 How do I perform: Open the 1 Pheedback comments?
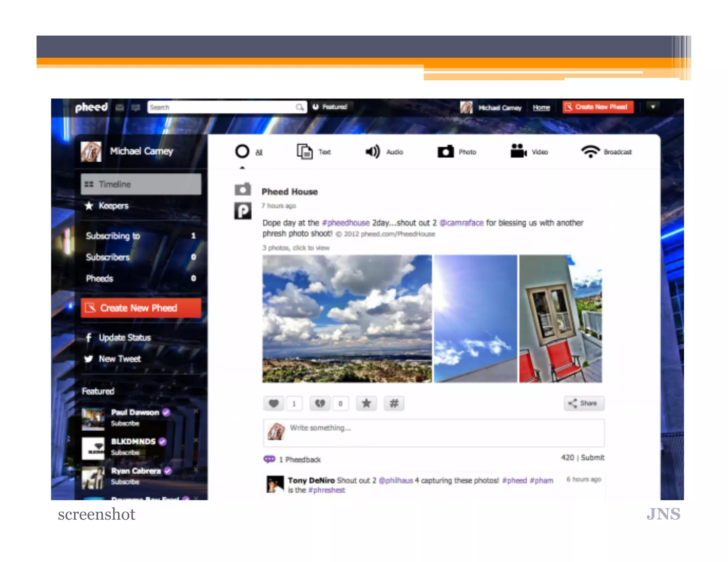tap(292, 459)
